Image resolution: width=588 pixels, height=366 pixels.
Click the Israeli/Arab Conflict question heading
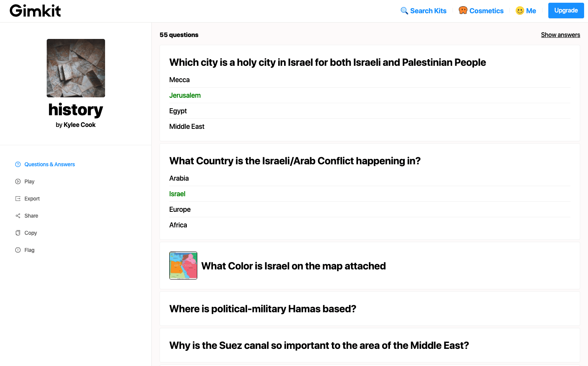295,161
